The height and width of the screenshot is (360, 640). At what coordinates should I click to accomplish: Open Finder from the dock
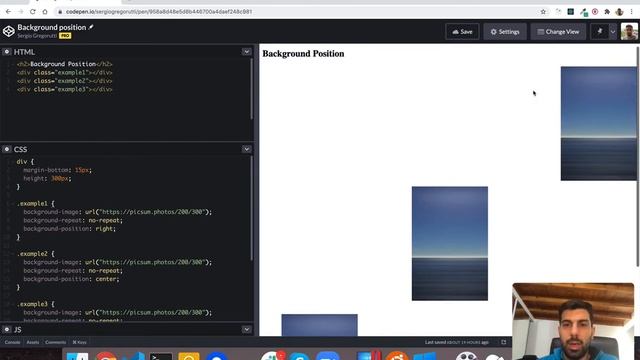[x=78, y=356]
